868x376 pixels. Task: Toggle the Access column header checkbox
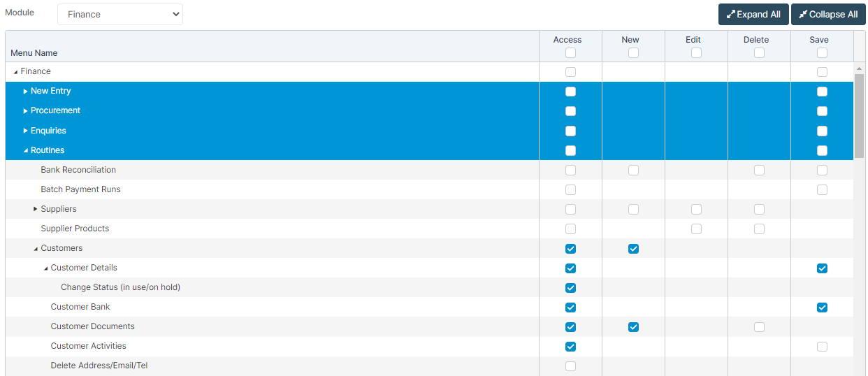[571, 53]
